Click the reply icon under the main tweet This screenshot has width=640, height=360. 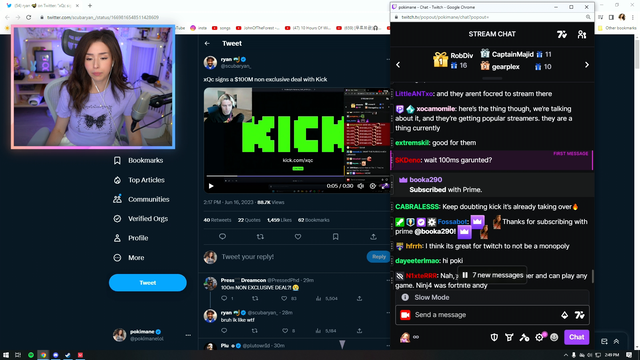(x=222, y=237)
